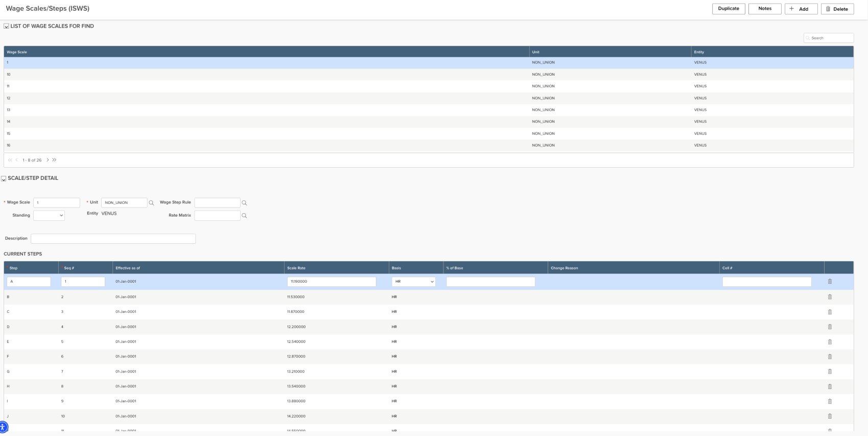Open the Unit lookup magnifier icon

(151, 203)
